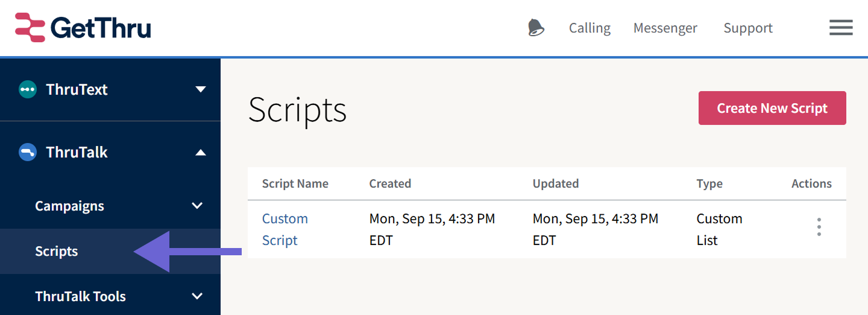Click the Updated column header
868x315 pixels.
[x=556, y=183]
